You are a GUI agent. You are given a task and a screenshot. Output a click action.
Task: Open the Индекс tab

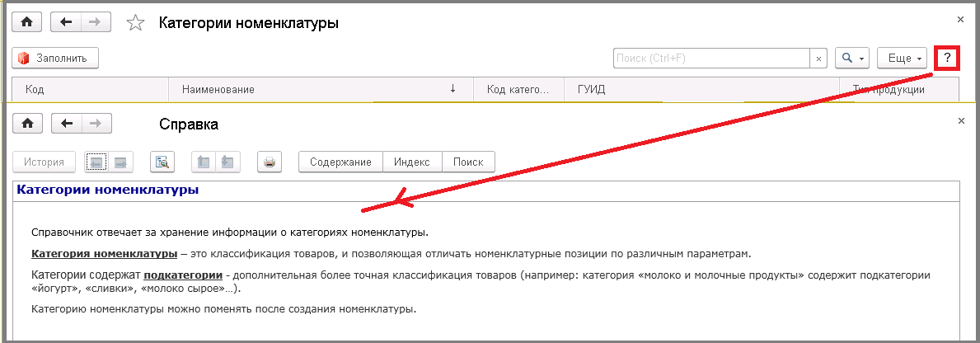coord(412,162)
